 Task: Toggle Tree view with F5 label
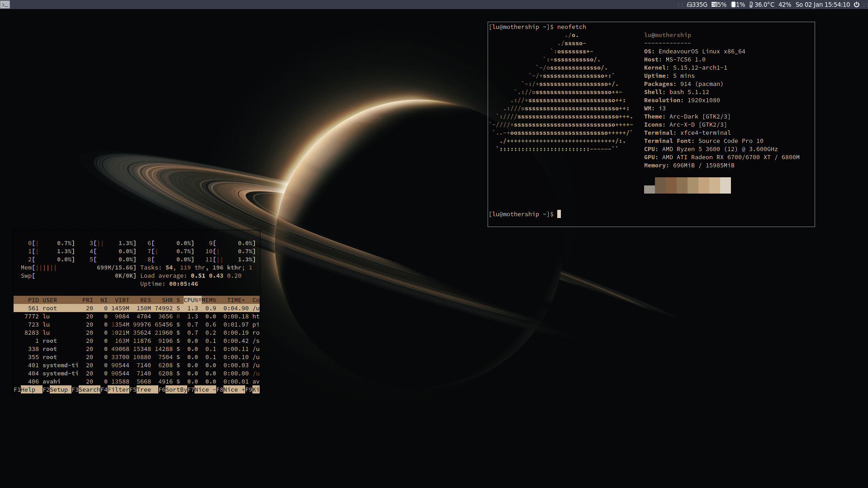(x=144, y=389)
